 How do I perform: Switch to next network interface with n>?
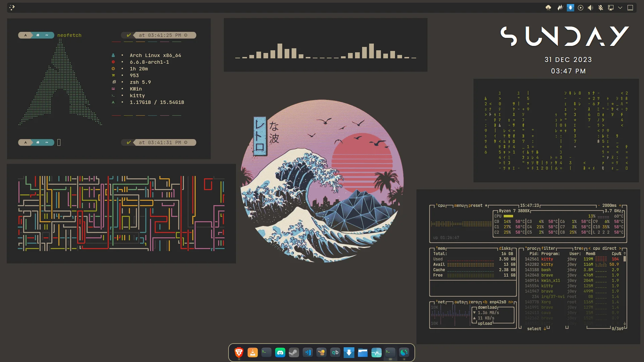[511, 302]
